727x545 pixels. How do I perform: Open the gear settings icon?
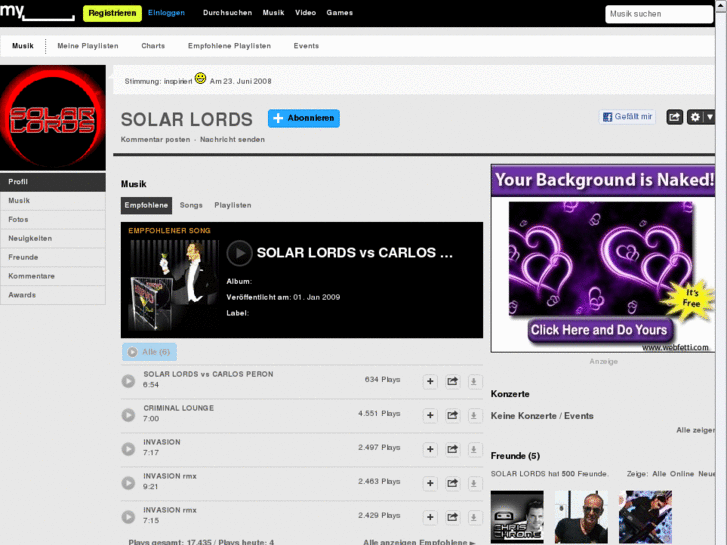(x=695, y=117)
